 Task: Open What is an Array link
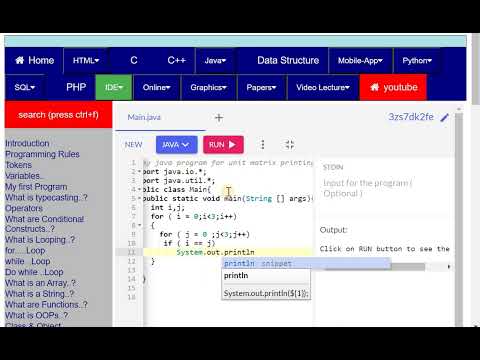(40, 283)
